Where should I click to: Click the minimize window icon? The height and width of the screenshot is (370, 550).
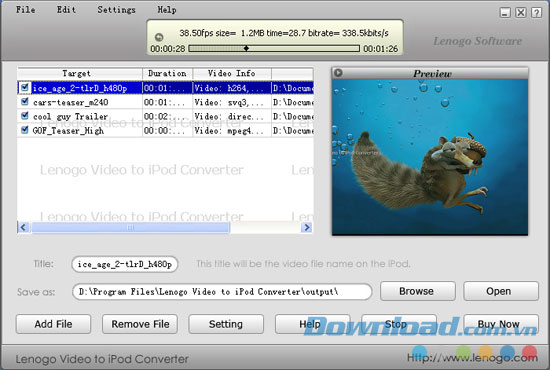pos(505,13)
